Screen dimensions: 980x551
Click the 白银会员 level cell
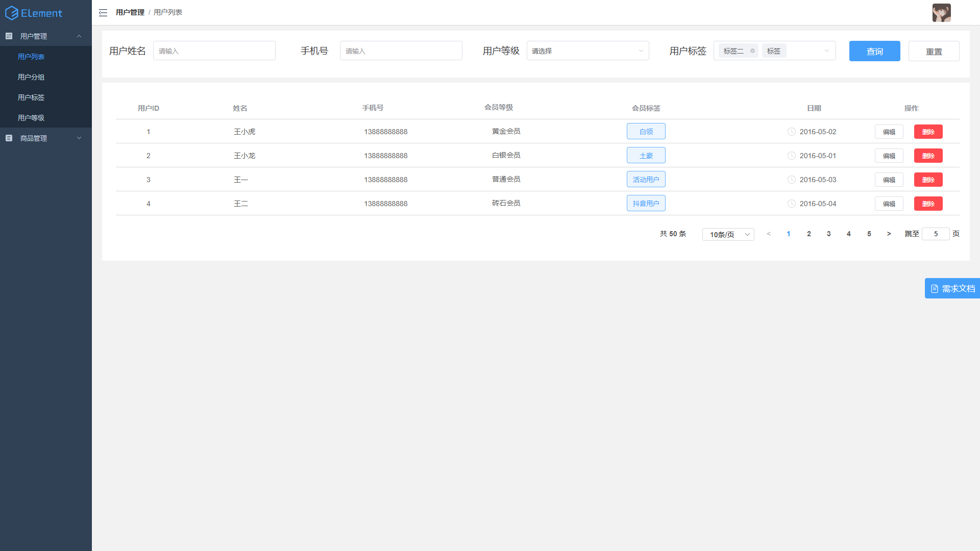point(506,156)
